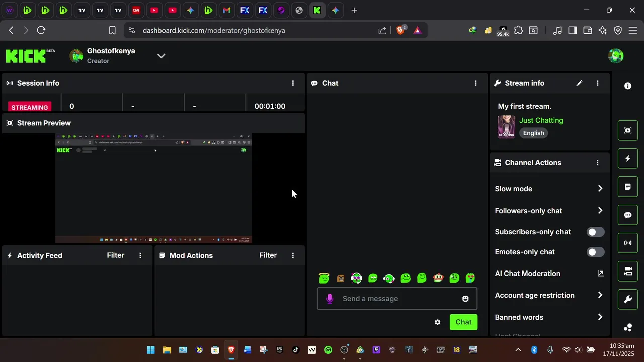The height and width of the screenshot is (362, 644).
Task: Click the lightning bolt sidebar icon
Action: coord(628,158)
